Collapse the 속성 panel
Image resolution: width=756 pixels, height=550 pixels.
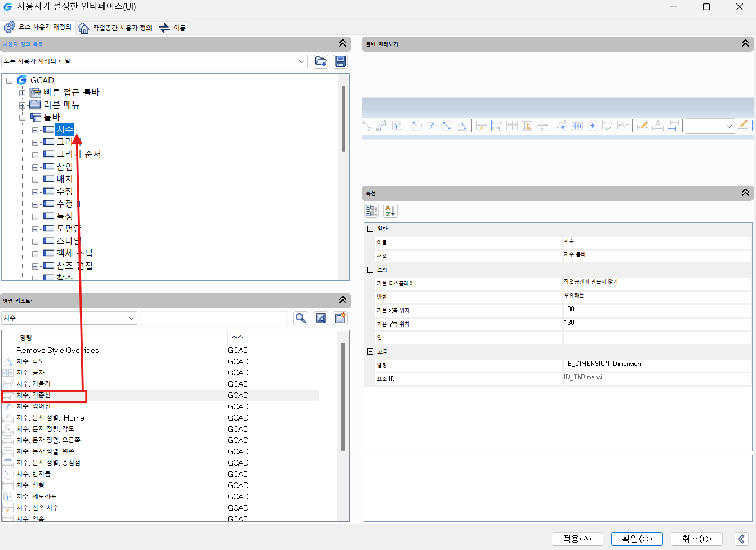pyautogui.click(x=745, y=193)
